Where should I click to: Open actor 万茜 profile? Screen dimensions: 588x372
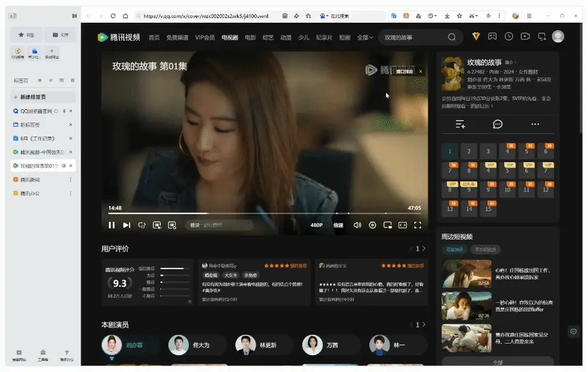(x=331, y=345)
